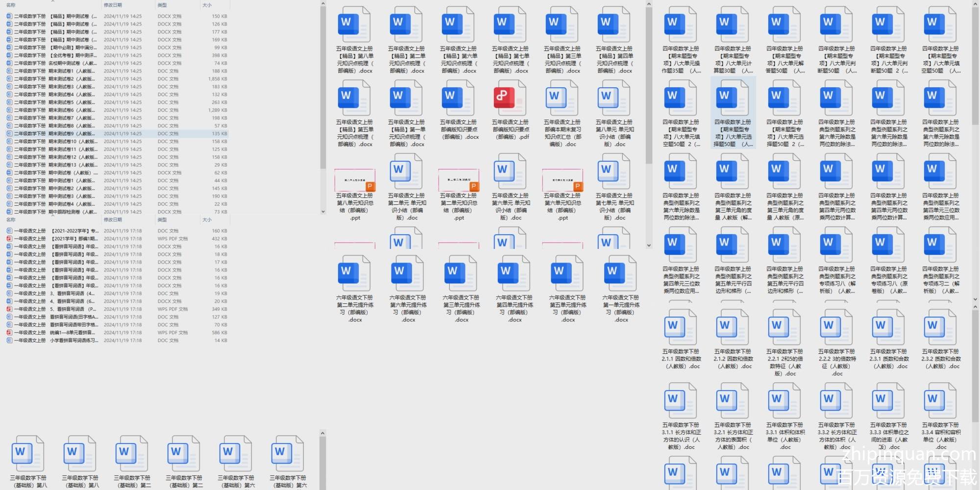
Task: Click 六年级语文下册 第五单元提升练习 Word icon
Action: coord(567,273)
